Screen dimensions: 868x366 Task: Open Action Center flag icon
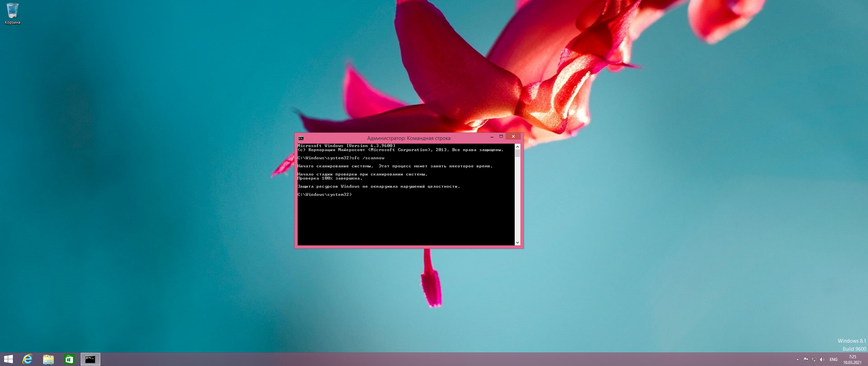coord(806,360)
